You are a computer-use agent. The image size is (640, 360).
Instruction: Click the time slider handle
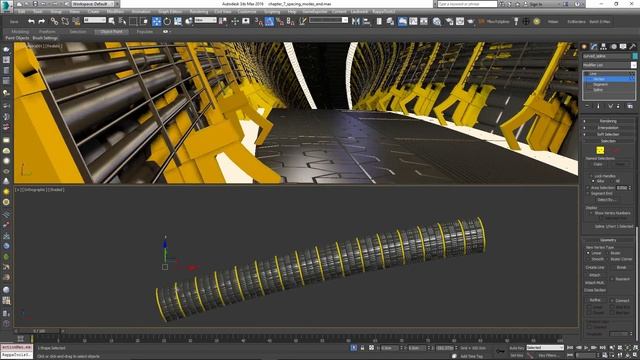[x=39, y=331]
